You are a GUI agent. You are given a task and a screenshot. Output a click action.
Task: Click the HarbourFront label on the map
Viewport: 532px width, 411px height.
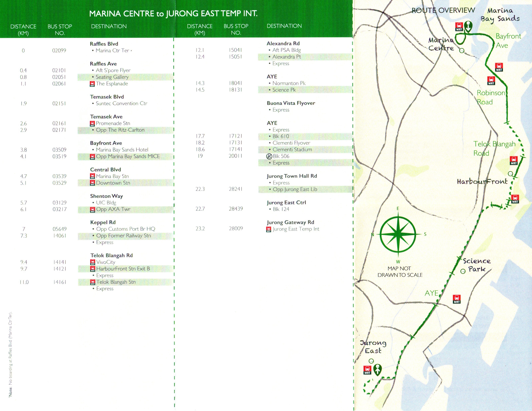point(482,181)
